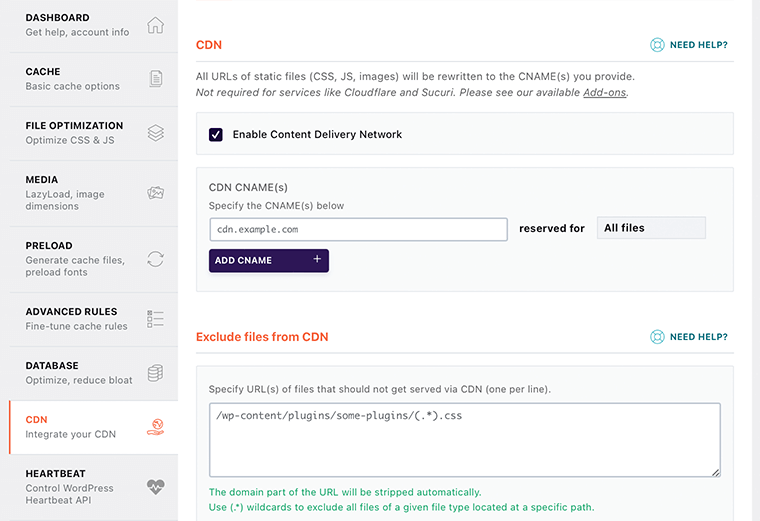
Task: Open the File Optimization menu item
Action: 74,133
